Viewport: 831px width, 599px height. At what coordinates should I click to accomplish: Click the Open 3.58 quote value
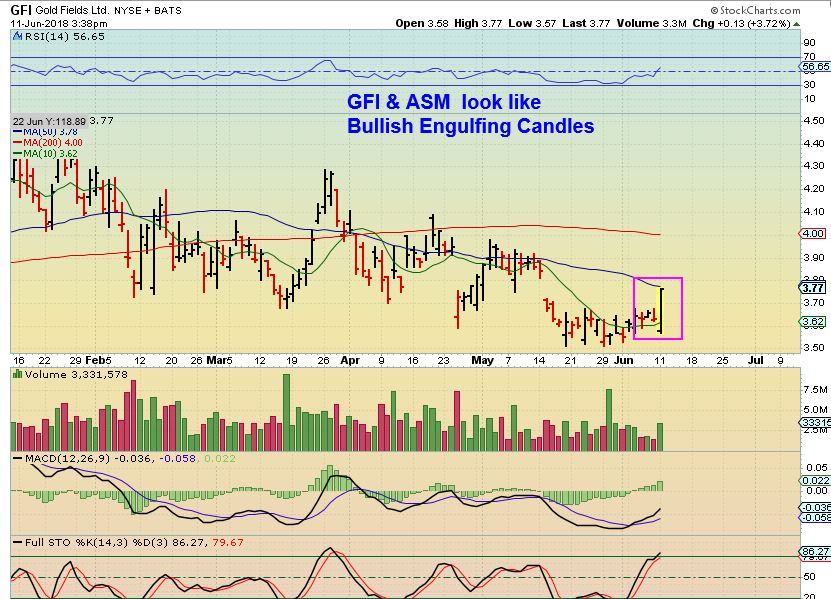[422, 23]
